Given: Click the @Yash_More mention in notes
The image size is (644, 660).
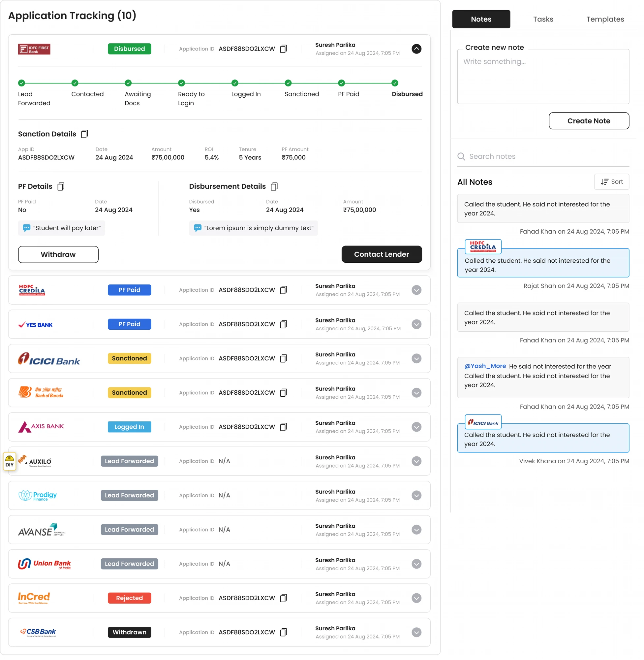Looking at the screenshot, I should point(485,366).
